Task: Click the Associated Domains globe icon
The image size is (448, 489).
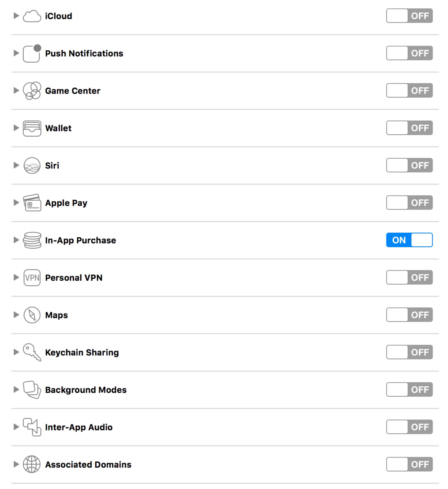Action: (x=32, y=464)
